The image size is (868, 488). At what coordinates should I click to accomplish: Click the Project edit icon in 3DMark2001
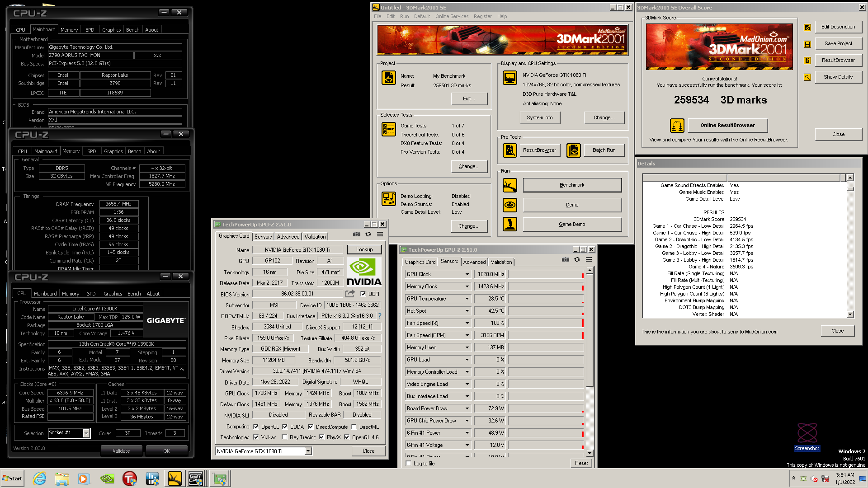point(389,78)
